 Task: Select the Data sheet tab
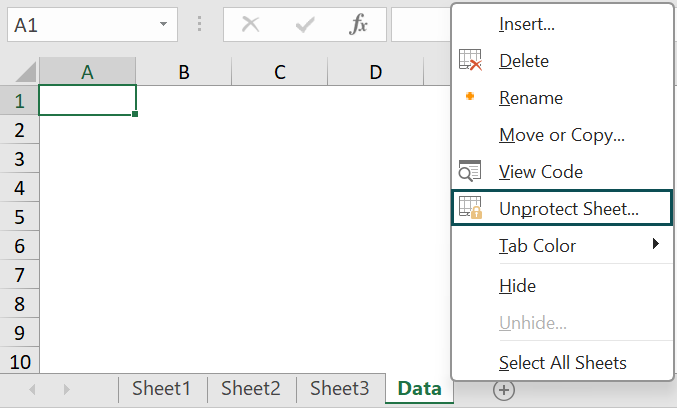point(419,389)
